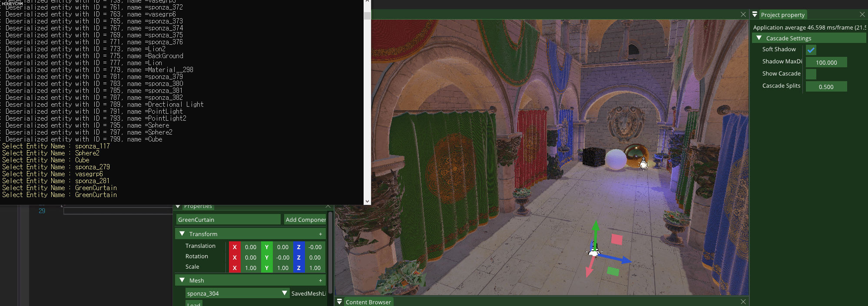
Task: Edit the Rotation Y value -0.00
Action: (x=283, y=257)
